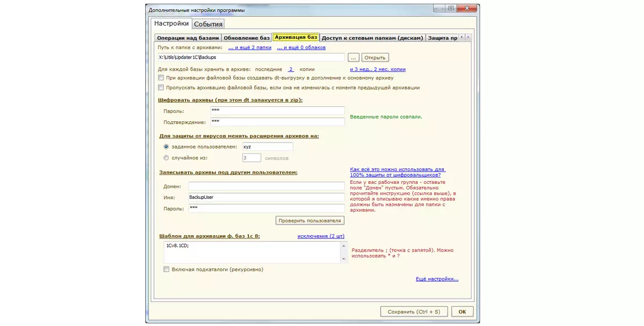Click the 'Шаблон для архивации ф. баз 1с 8:' heading
Screen dimensions: 644x326
209,236
